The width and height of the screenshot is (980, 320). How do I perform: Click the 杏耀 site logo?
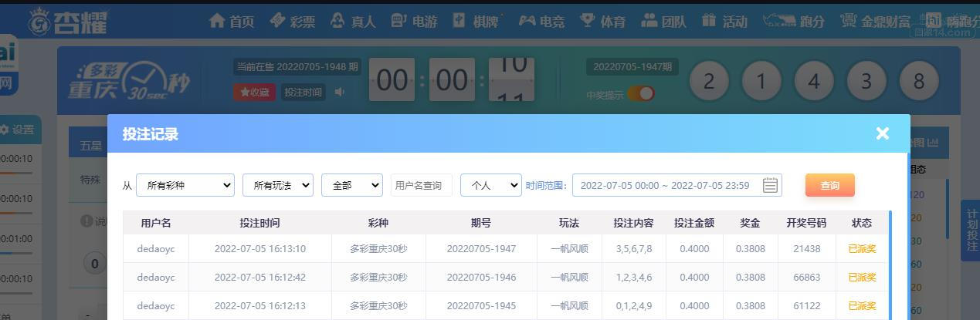click(68, 22)
